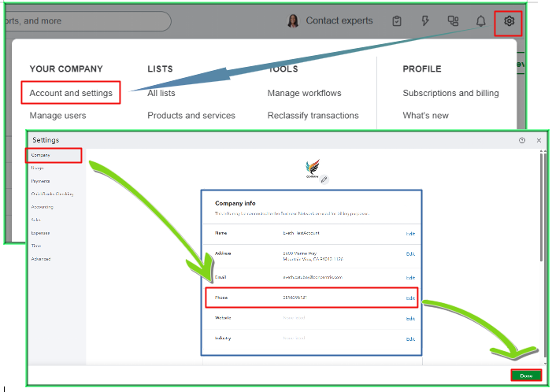Click Edit link in the Phone row
This screenshot has height=392, width=552.
410,298
